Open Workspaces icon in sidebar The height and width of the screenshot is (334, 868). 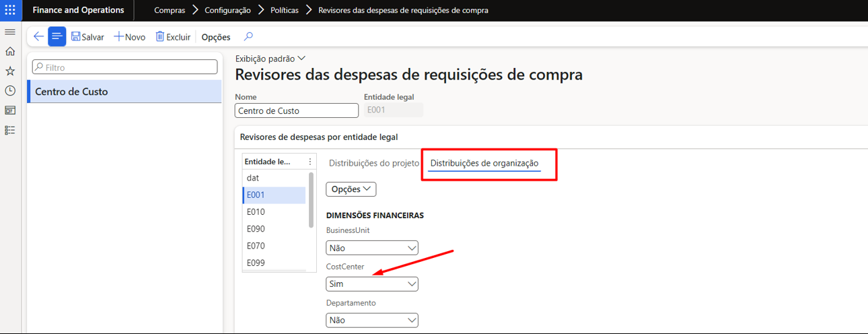10,110
